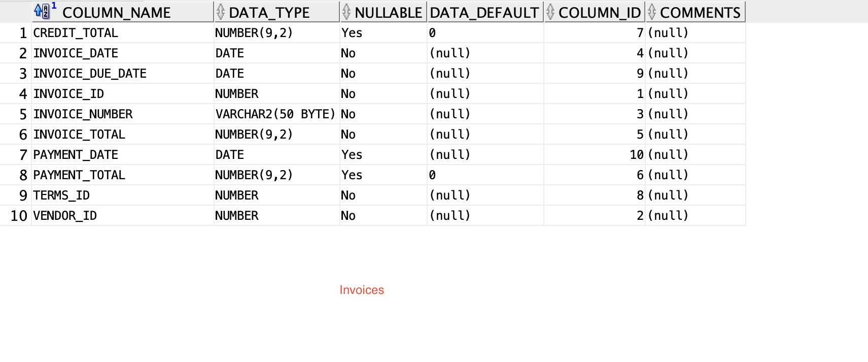Sort the grid by the DATA_DEFAULT header

tap(484, 12)
